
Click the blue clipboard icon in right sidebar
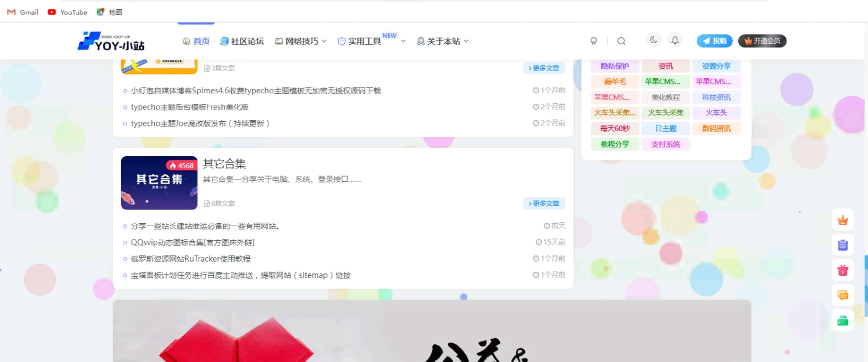click(842, 245)
